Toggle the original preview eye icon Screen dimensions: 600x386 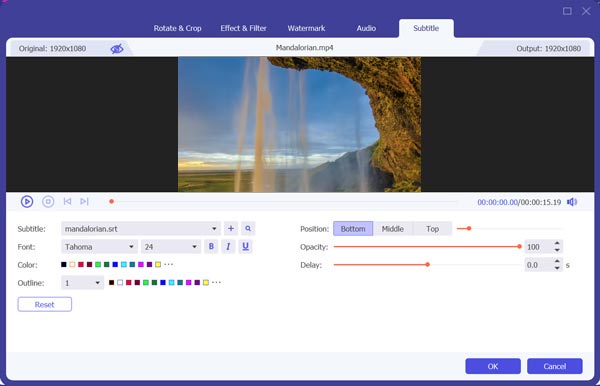117,49
